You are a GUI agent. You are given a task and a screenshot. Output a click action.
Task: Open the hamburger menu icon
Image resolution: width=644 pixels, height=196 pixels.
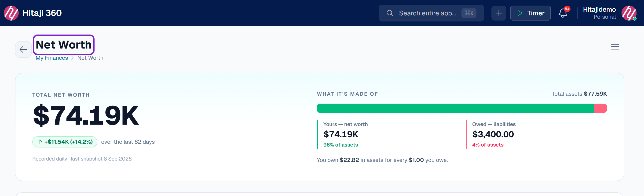coord(615,47)
